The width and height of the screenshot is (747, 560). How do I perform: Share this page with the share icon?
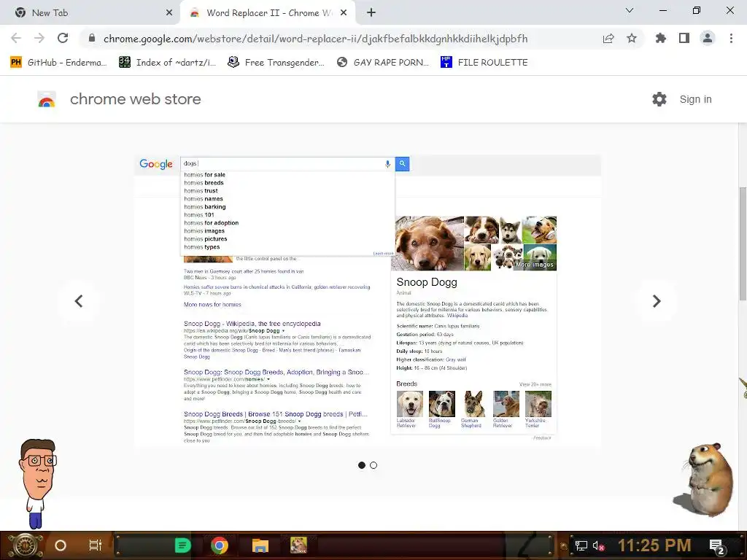click(x=608, y=39)
